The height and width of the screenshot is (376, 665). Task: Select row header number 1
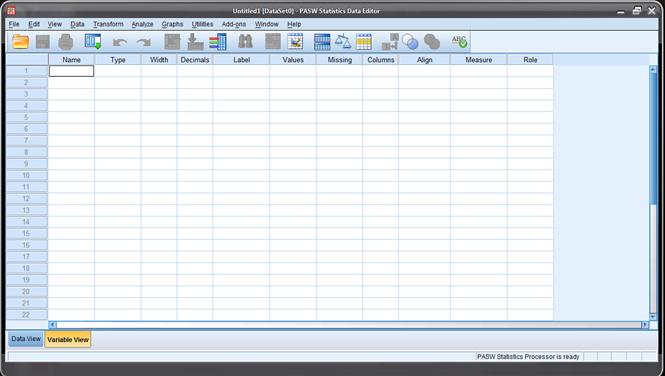tap(26, 71)
